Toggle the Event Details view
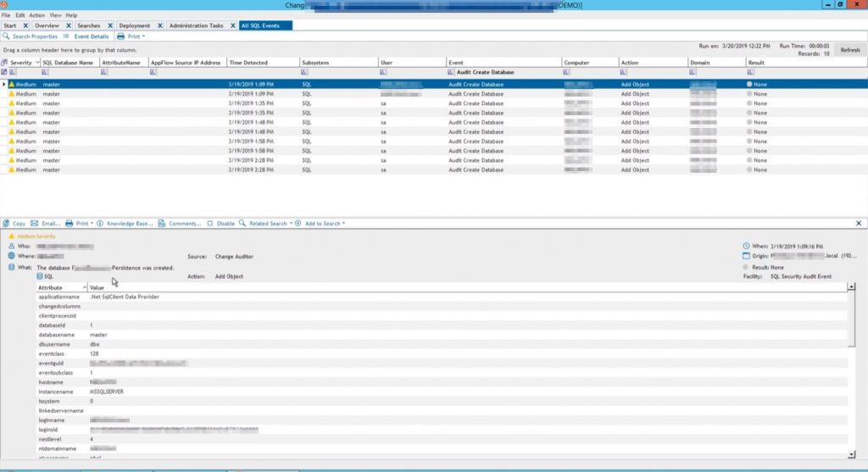The image size is (868, 472). tap(86, 36)
